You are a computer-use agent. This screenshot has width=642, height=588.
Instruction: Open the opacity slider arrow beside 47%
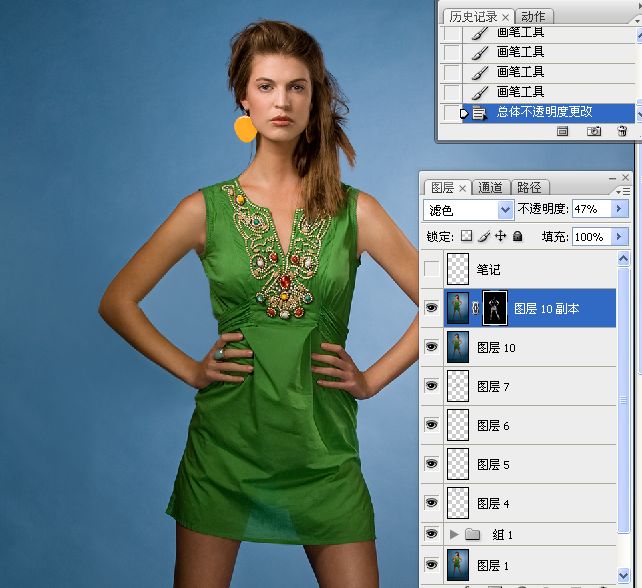tap(619, 209)
